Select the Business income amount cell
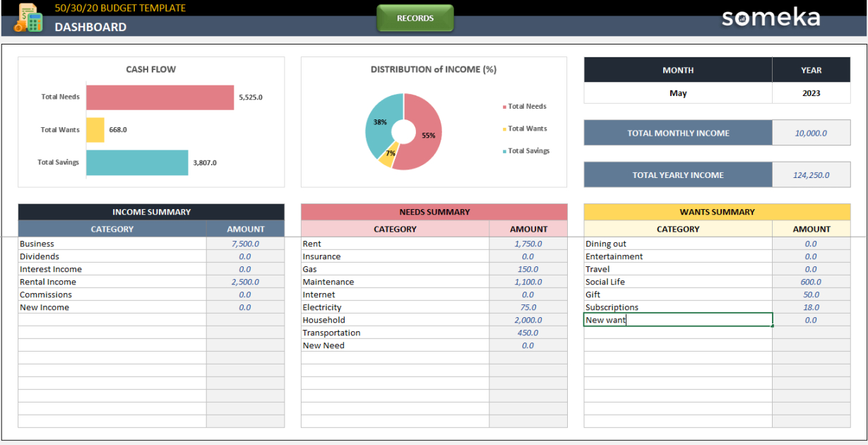Screen dimensions: 868x445 click(x=245, y=244)
